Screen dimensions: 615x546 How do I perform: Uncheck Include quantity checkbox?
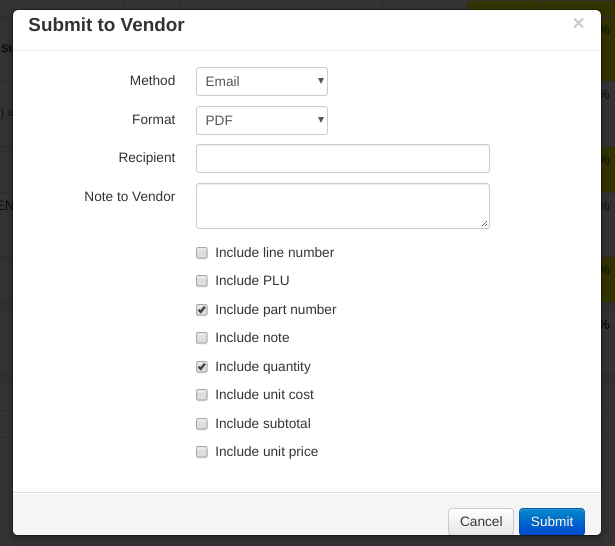pos(202,367)
